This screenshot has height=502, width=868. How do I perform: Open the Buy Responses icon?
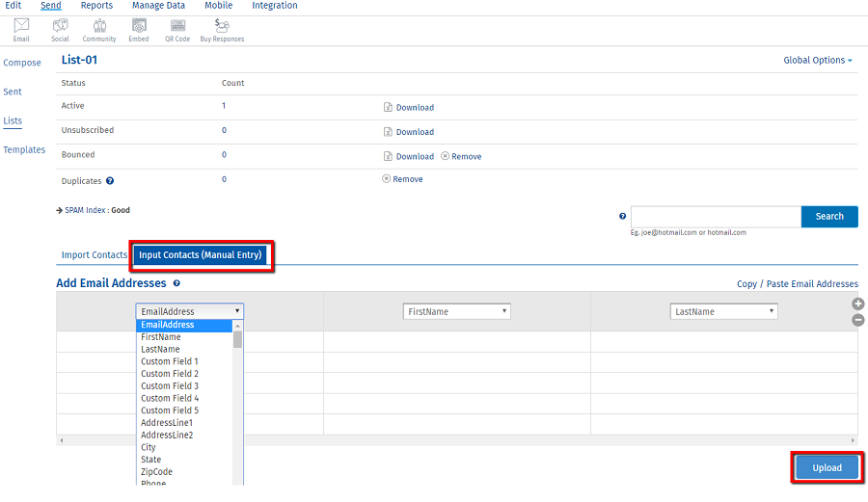point(222,30)
